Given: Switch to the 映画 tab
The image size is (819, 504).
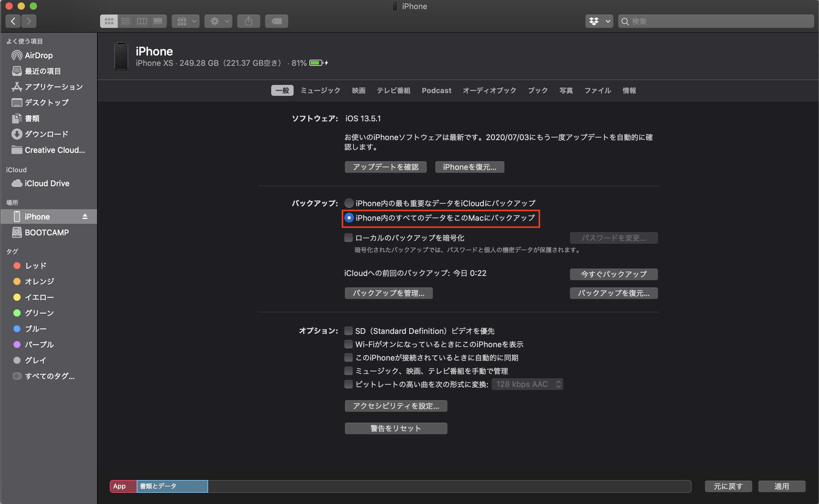Looking at the screenshot, I should (359, 90).
